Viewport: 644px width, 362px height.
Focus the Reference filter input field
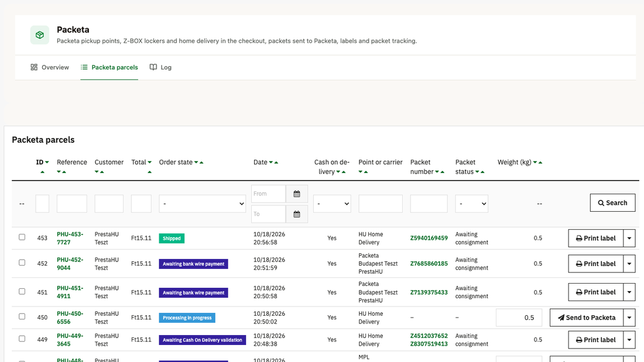pyautogui.click(x=72, y=204)
